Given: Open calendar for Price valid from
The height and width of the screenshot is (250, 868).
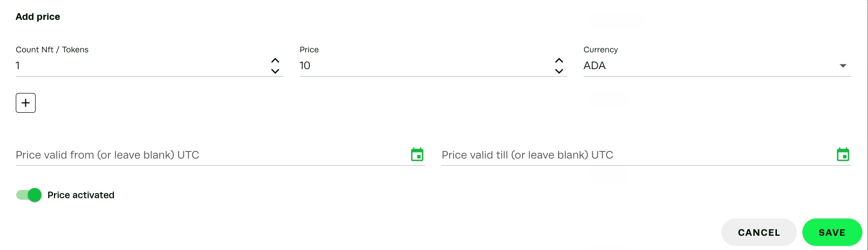Looking at the screenshot, I should (x=417, y=154).
